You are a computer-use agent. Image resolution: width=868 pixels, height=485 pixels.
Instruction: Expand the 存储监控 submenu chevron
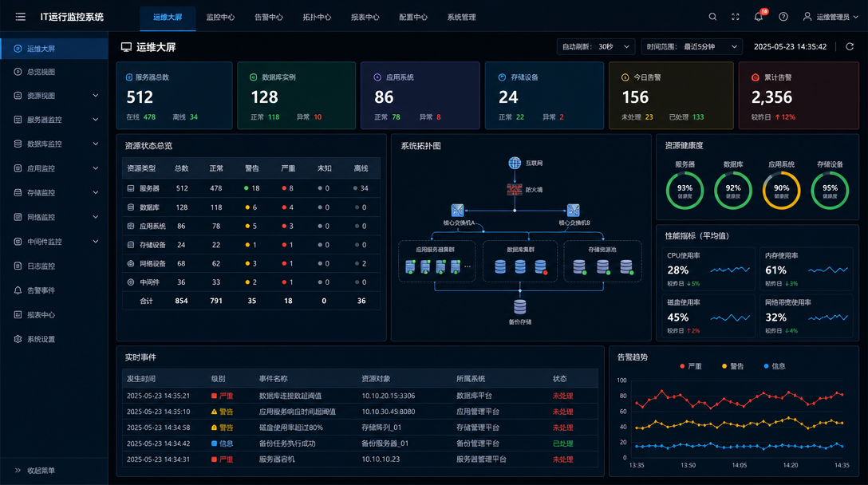pos(96,193)
